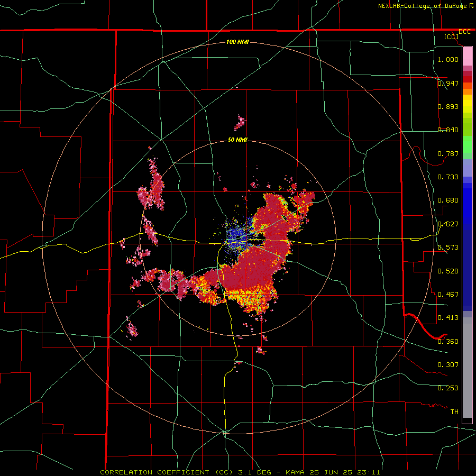Click the 0.520 scale value
Screen dimensions: 476x476
tap(448, 271)
